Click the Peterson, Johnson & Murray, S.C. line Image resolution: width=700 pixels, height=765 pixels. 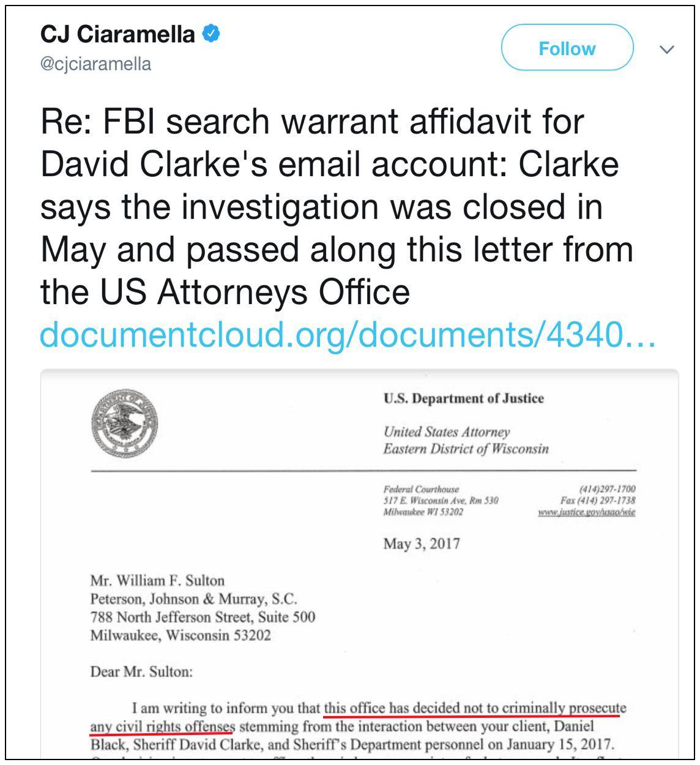pos(193,599)
